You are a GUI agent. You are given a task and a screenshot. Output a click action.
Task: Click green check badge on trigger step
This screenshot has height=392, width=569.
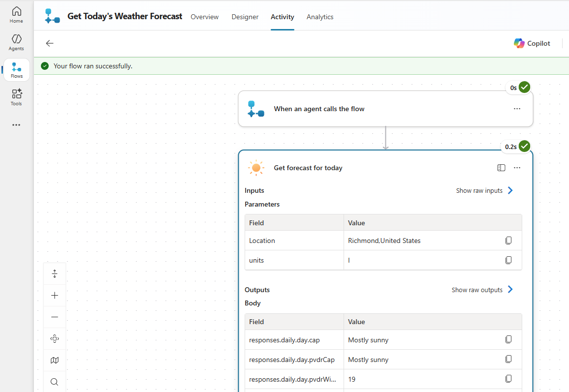(524, 87)
